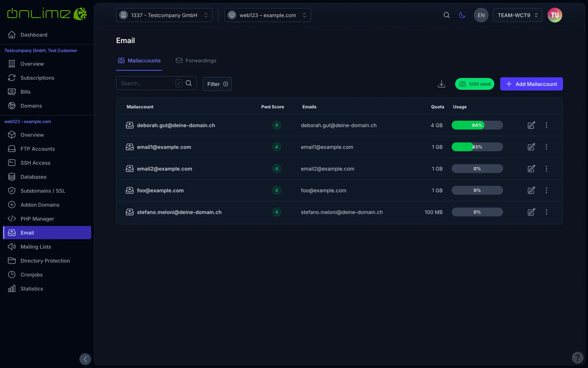Open Cronjobs in sidebar
This screenshot has width=588, height=368.
pyautogui.click(x=47, y=275)
